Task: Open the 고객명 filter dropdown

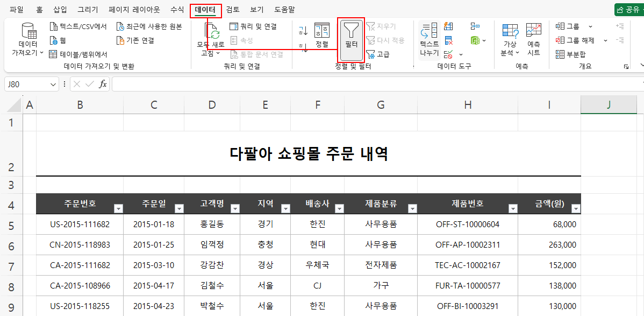Action: 235,209
